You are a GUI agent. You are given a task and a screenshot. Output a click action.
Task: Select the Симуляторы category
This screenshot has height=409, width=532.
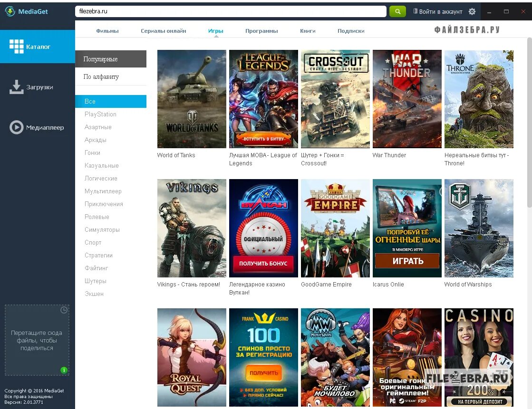pyautogui.click(x=102, y=229)
